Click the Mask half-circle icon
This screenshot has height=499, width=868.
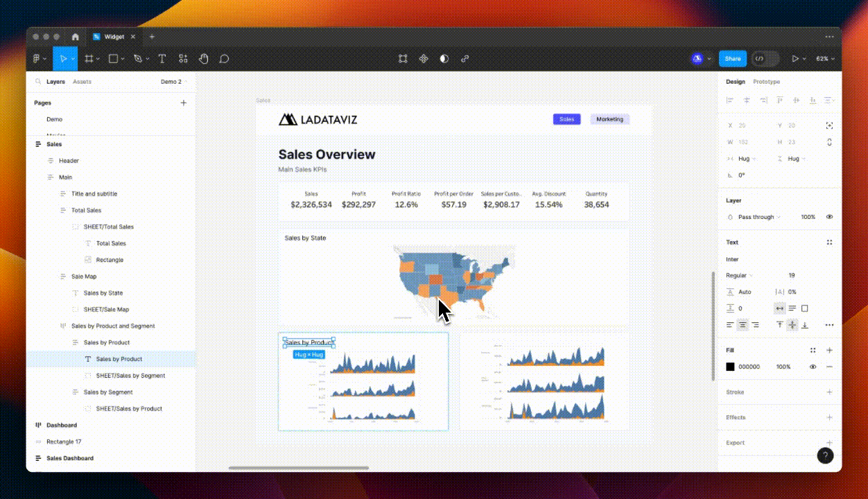tap(444, 59)
